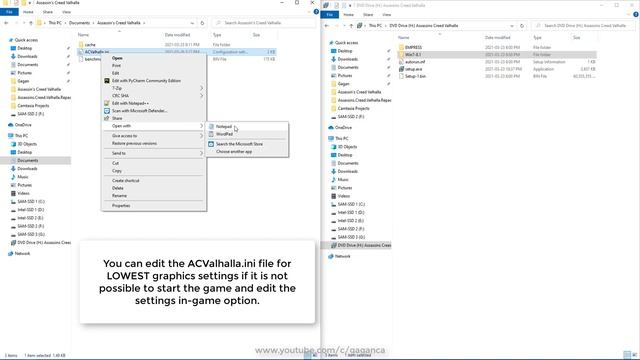
Task: Open Properties from the context menu
Action: point(121,206)
